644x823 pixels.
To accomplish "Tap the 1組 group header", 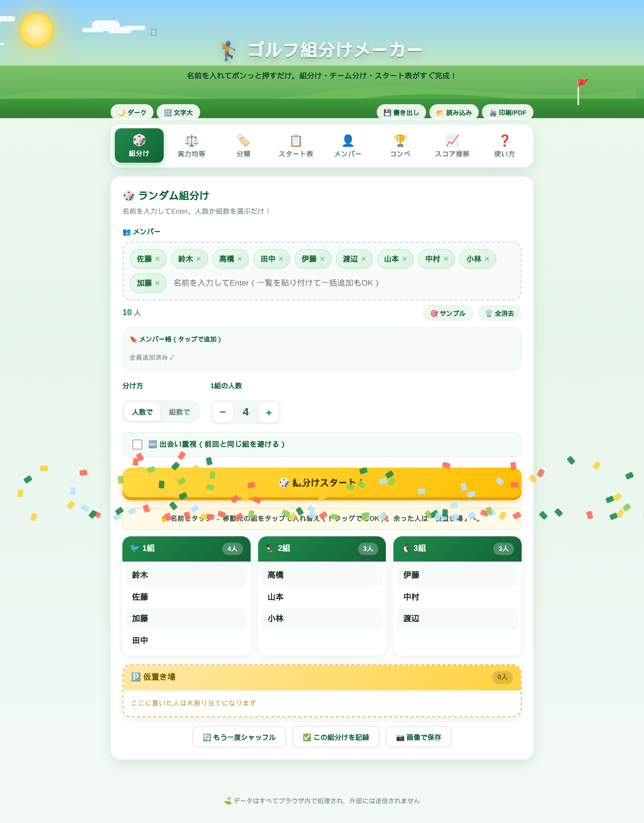I will point(186,549).
